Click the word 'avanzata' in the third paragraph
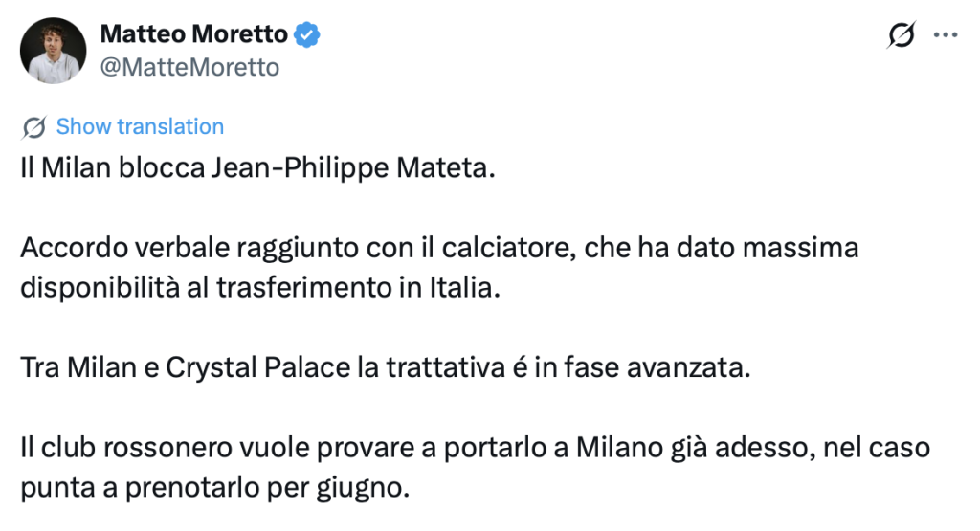This screenshot has width=980, height=531. (701, 368)
